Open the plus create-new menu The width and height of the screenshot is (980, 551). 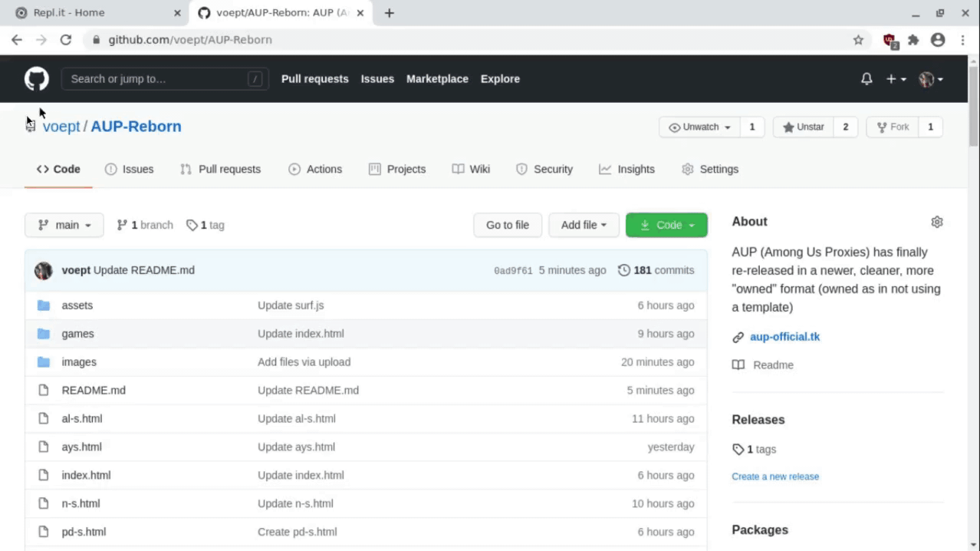point(896,79)
